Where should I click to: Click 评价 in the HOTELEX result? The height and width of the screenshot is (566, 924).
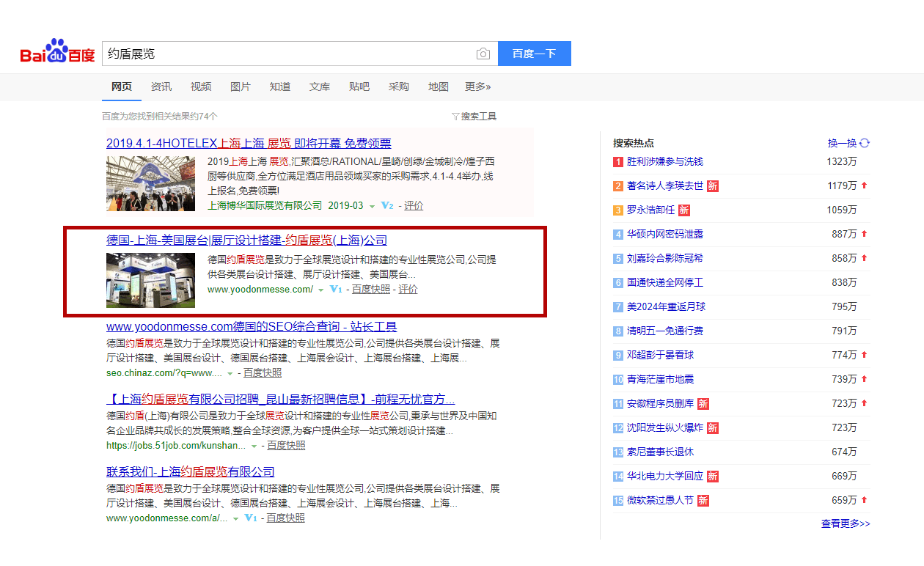click(414, 206)
